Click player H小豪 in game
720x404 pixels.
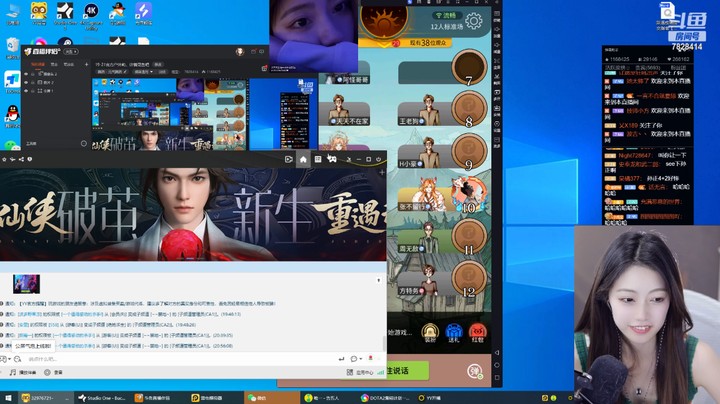[423, 153]
